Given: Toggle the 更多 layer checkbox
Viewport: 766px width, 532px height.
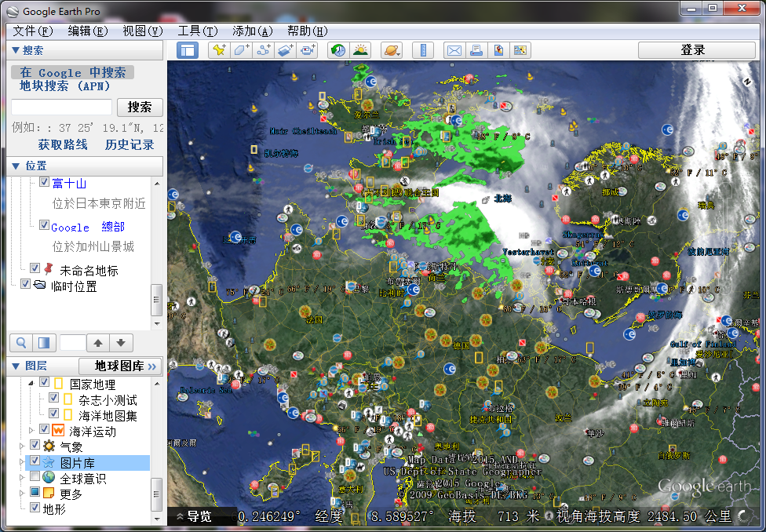Looking at the screenshot, I should [x=35, y=492].
